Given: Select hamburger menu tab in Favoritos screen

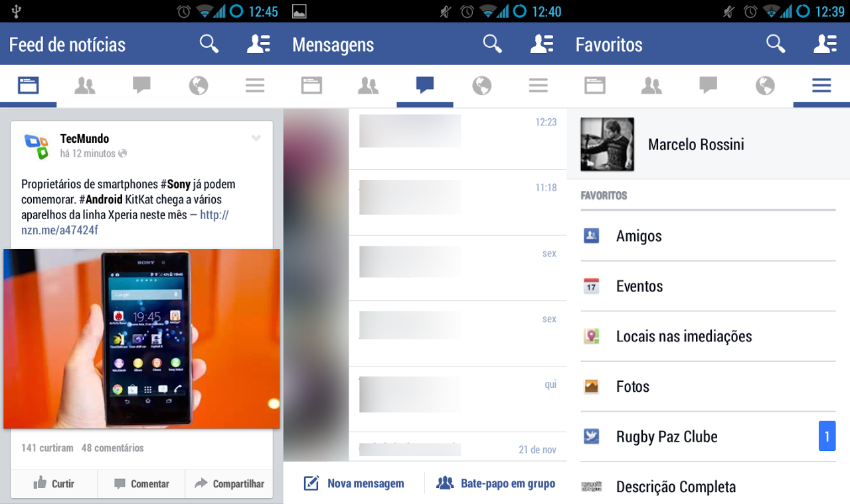Looking at the screenshot, I should (821, 85).
